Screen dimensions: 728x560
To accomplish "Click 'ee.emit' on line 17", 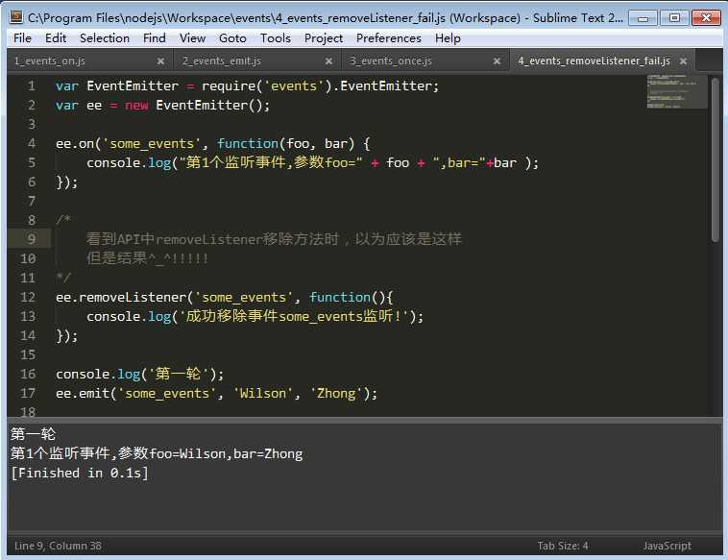I will click(83, 393).
